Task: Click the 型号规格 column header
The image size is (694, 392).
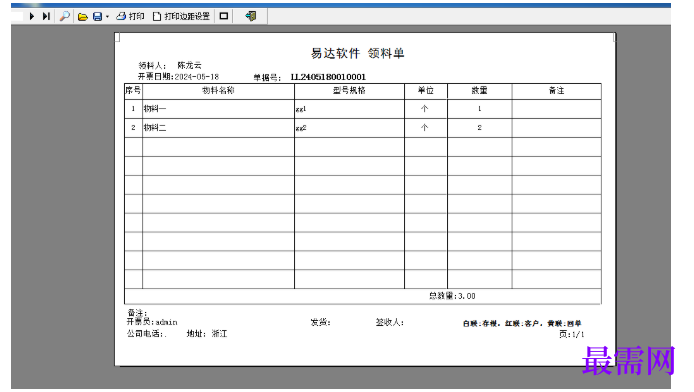Action: [x=349, y=91]
